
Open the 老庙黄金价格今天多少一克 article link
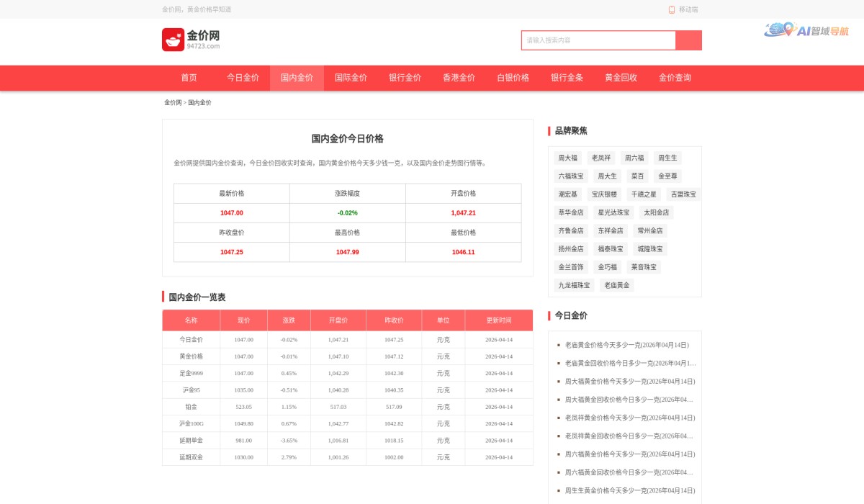pos(626,344)
